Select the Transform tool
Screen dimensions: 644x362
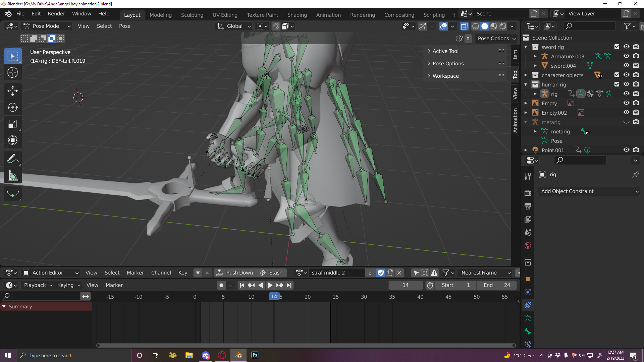click(x=13, y=140)
